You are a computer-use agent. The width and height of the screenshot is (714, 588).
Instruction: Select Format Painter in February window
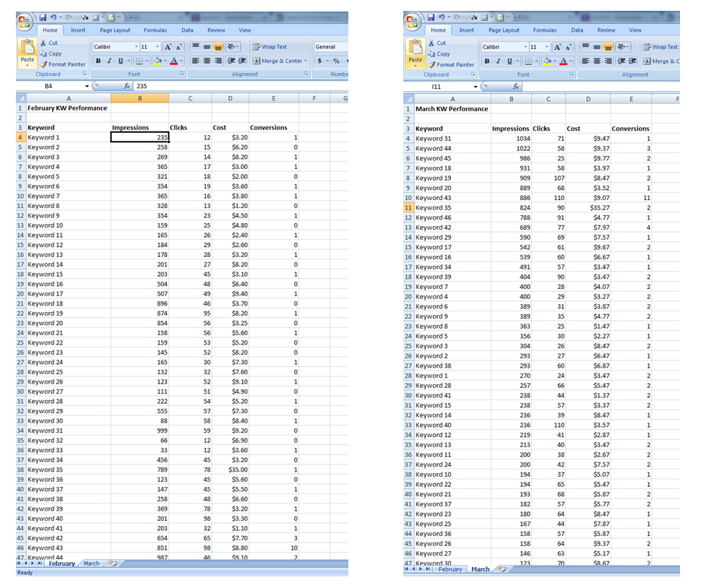click(x=62, y=64)
